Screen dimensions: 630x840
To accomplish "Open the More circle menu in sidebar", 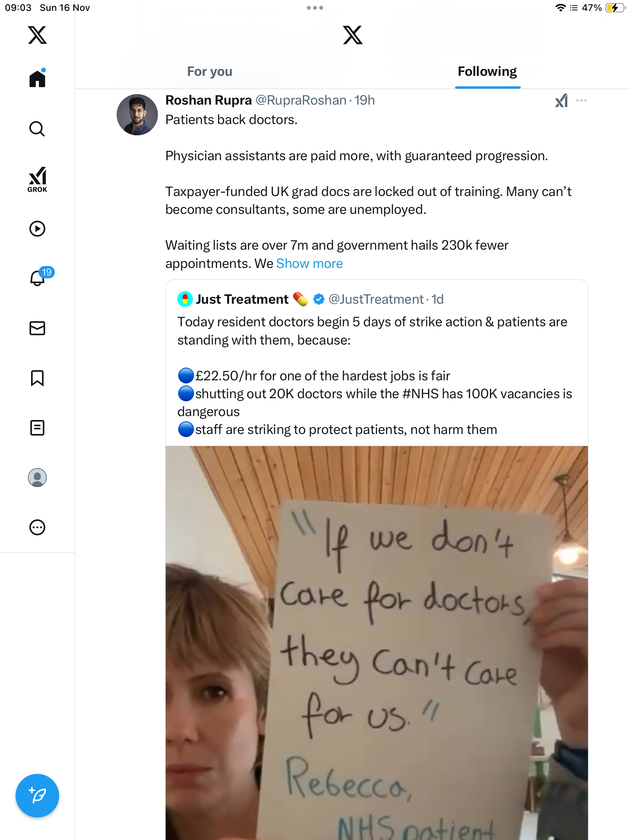I will coord(37,527).
